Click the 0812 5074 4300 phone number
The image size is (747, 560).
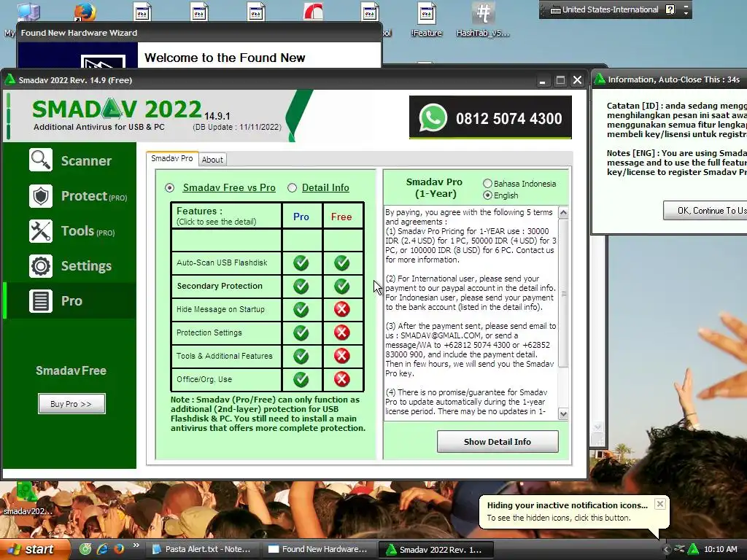(x=508, y=118)
